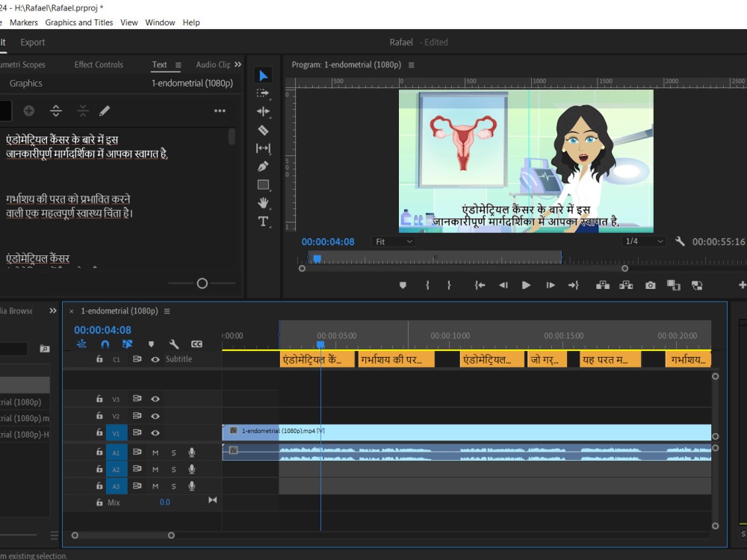Open the Text panel menu icon

click(179, 65)
